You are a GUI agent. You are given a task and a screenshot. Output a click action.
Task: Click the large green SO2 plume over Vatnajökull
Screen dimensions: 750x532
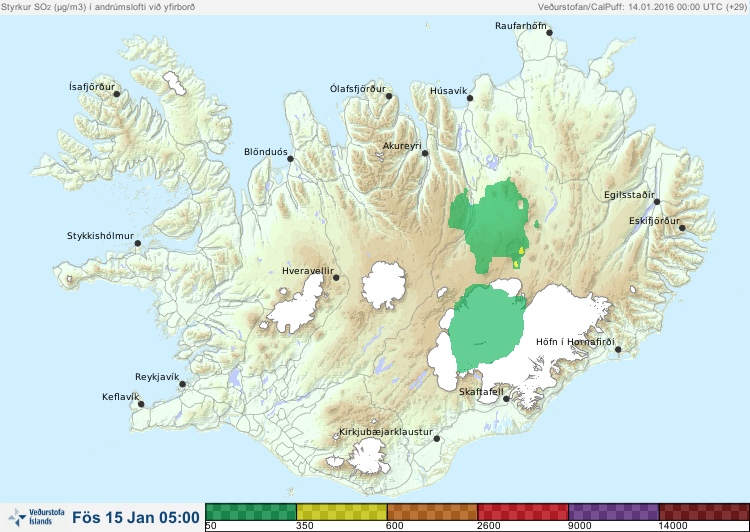[x=485, y=328]
